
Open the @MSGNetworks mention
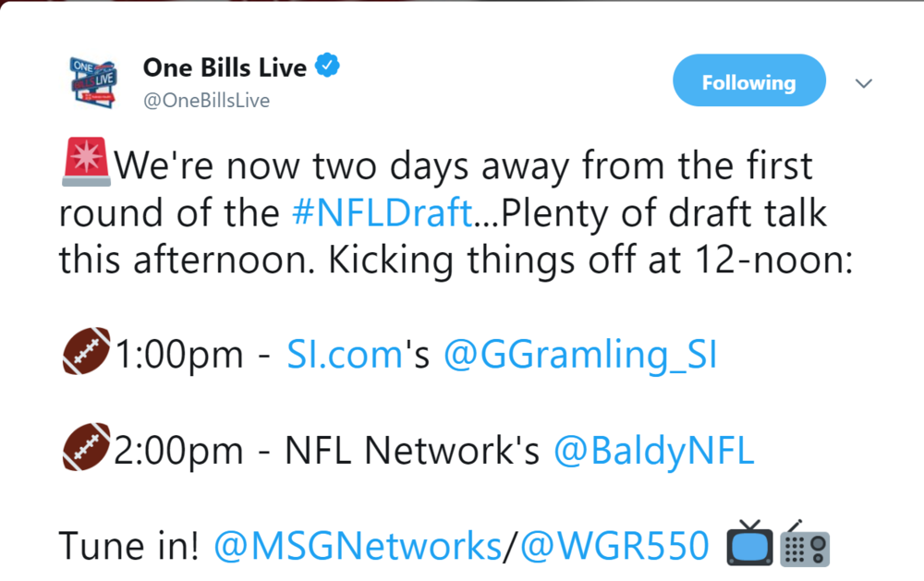click(x=357, y=546)
